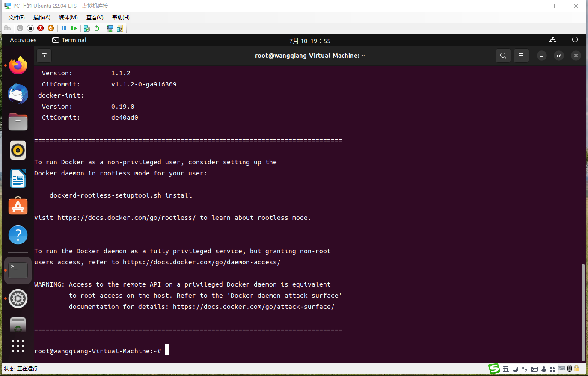The width and height of the screenshot is (588, 376).
Task: Open the 媒体(M) menu
Action: click(x=68, y=18)
